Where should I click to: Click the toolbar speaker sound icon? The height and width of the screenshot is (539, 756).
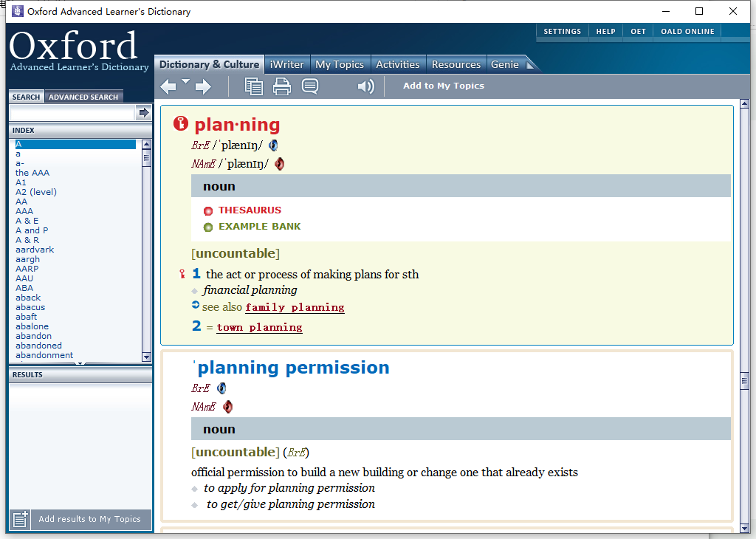(366, 86)
